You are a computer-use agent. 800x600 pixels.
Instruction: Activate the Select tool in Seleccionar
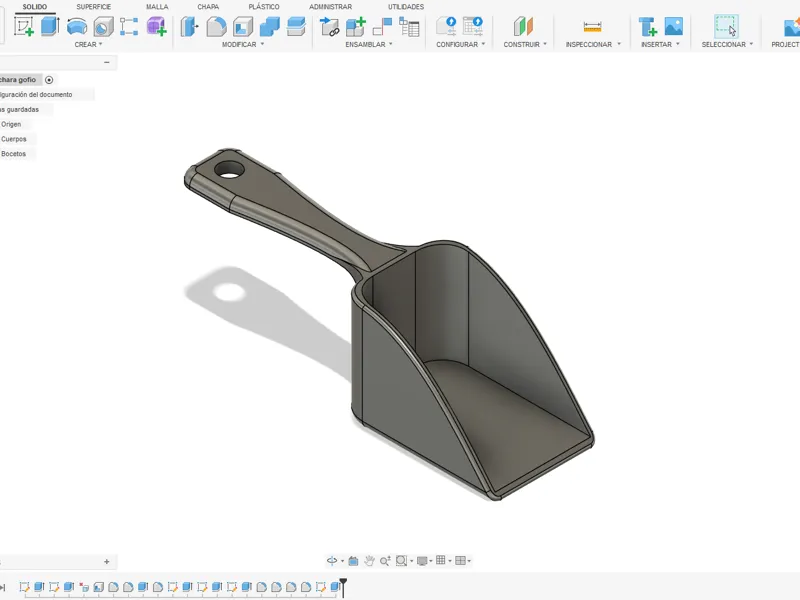click(x=726, y=27)
